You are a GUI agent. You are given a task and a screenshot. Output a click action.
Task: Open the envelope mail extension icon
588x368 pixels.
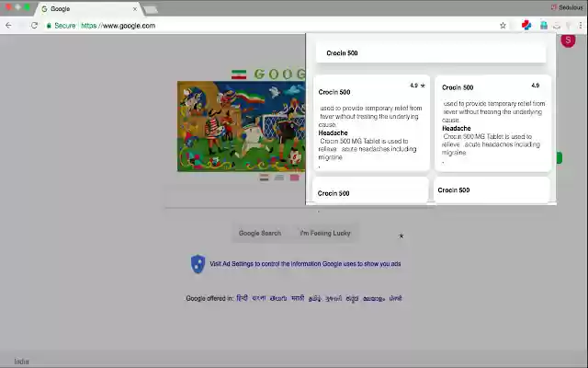[x=557, y=26]
